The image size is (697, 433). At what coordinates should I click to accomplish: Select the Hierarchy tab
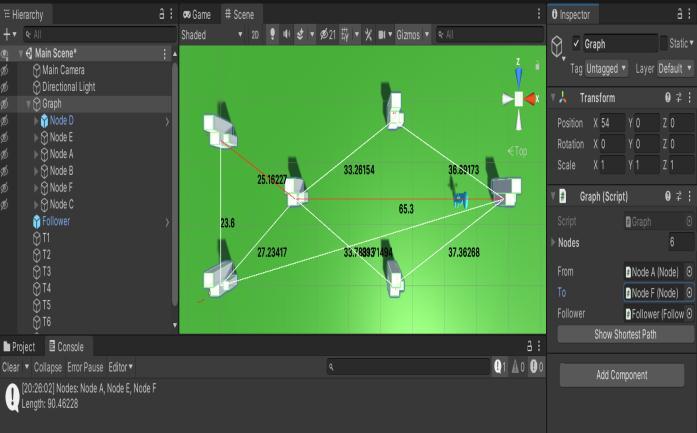coord(24,15)
